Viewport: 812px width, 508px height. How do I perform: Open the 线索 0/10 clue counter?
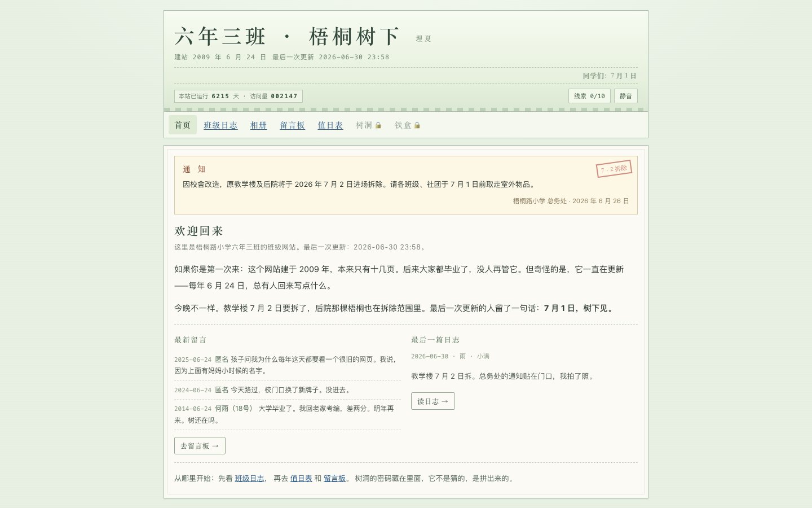coord(589,96)
